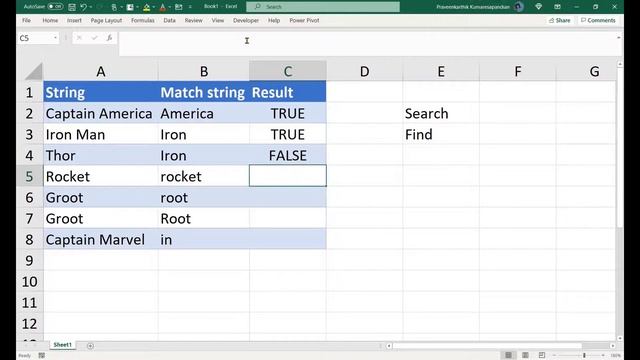Open the Review tab
Screen dimensions: 640x360
193,20
